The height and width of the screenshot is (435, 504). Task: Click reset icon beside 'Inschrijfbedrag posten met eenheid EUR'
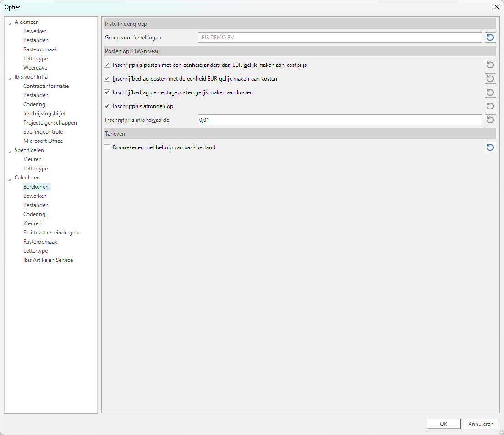(x=490, y=79)
